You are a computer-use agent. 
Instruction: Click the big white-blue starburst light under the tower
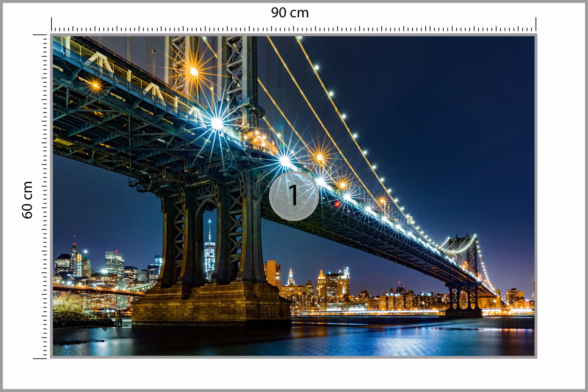click(217, 123)
